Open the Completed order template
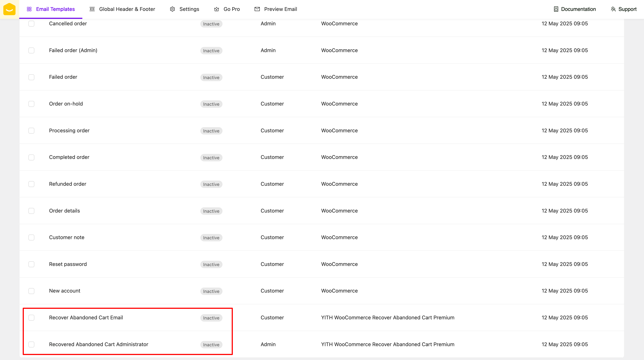Viewport: 644px width, 360px height. coord(69,157)
